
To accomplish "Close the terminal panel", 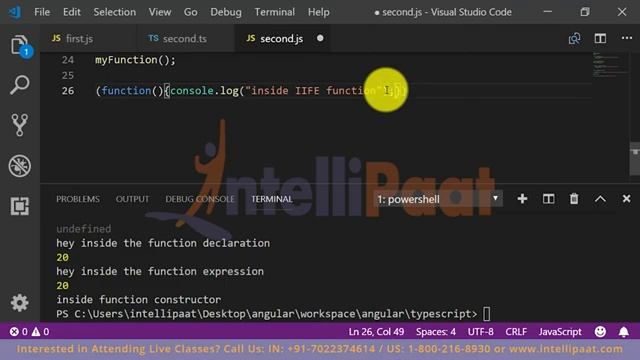I will point(626,199).
